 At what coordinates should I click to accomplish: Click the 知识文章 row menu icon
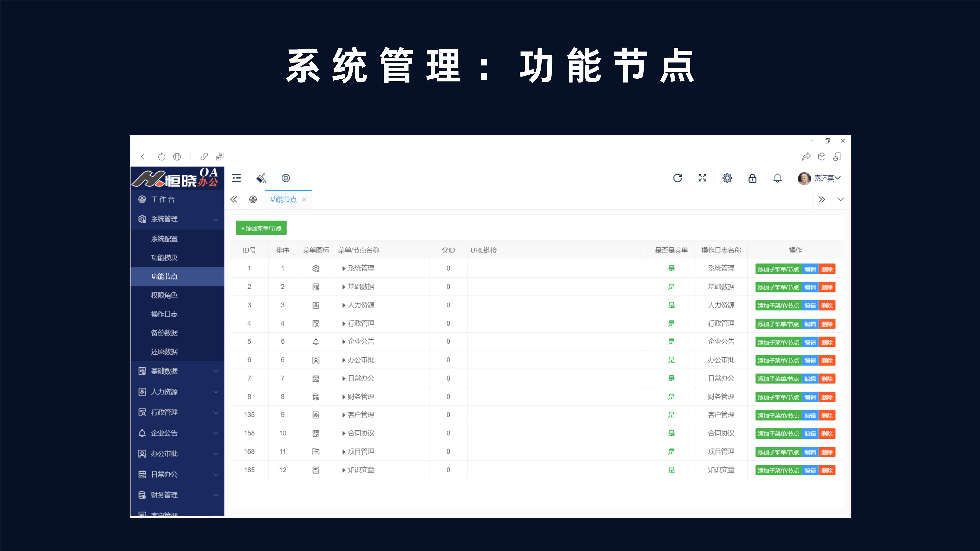pos(316,470)
